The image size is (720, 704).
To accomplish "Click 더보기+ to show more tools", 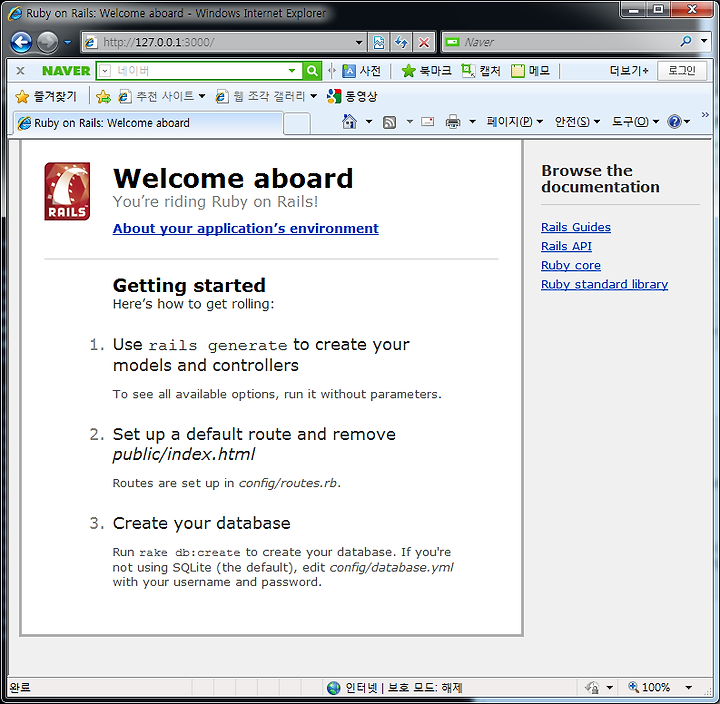I will coord(629,71).
